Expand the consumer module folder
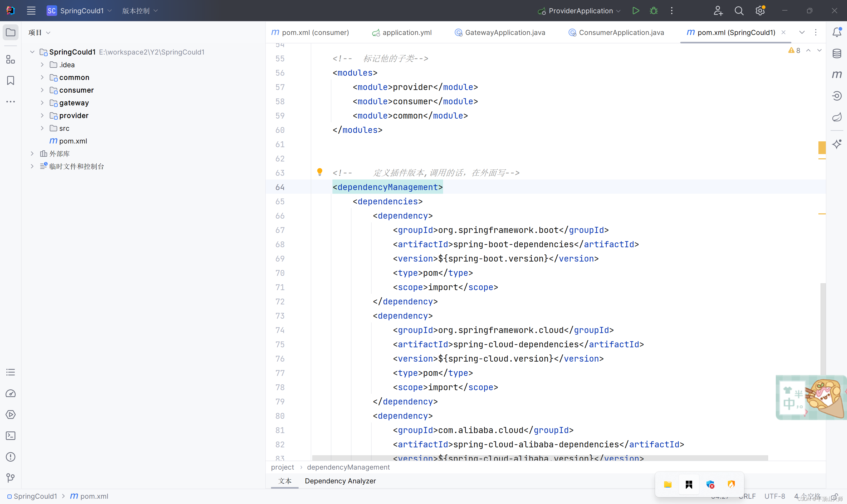Image resolution: width=847 pixels, height=504 pixels. click(x=42, y=90)
